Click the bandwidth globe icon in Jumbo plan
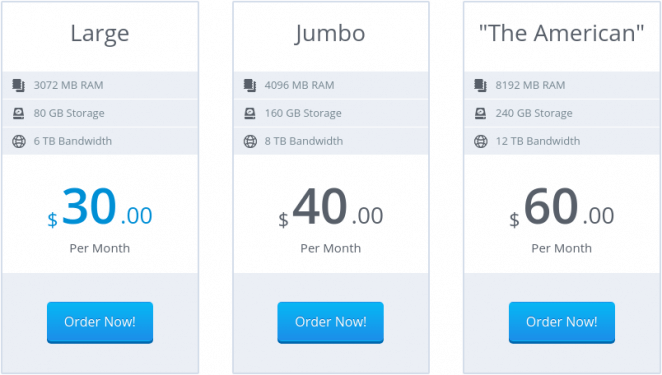Screen dimensions: 662x375 (250, 141)
